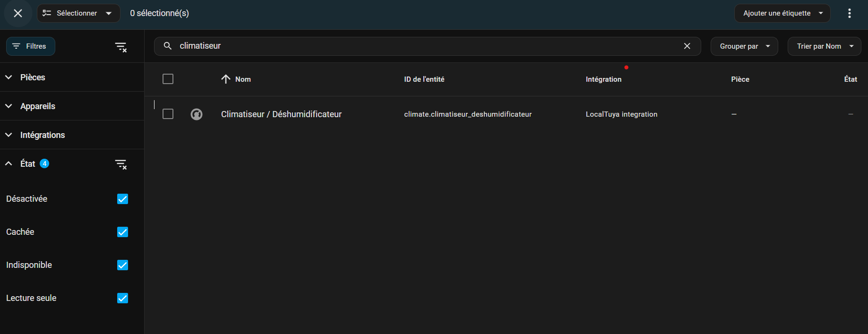Expand the Pièces filter section
The height and width of the screenshot is (334, 868).
(32, 77)
